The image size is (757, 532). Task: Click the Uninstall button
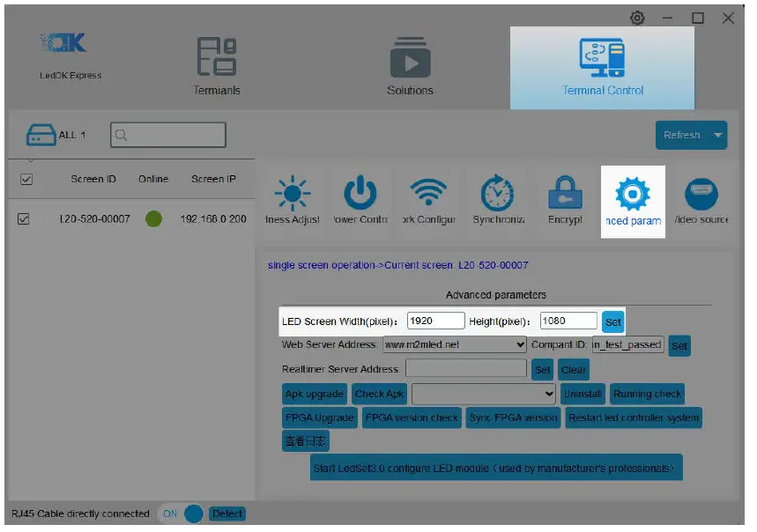(583, 394)
